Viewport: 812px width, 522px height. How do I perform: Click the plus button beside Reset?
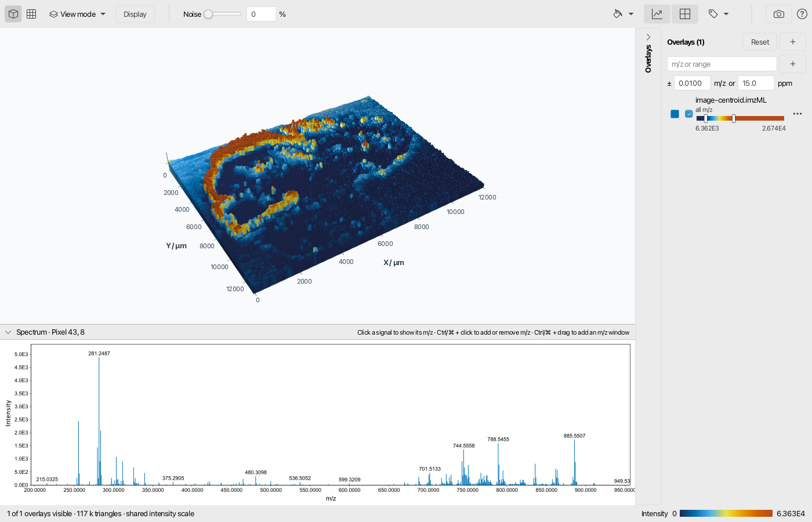pyautogui.click(x=793, y=42)
